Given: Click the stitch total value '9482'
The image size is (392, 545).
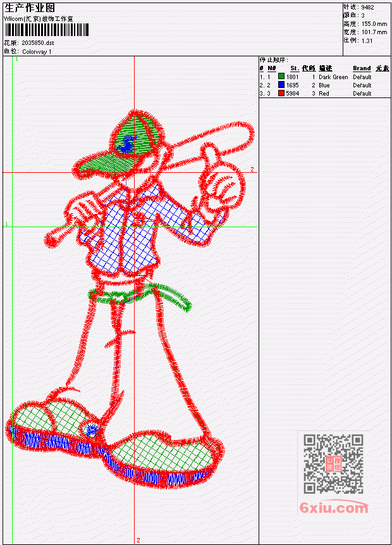Looking at the screenshot, I should [x=367, y=7].
